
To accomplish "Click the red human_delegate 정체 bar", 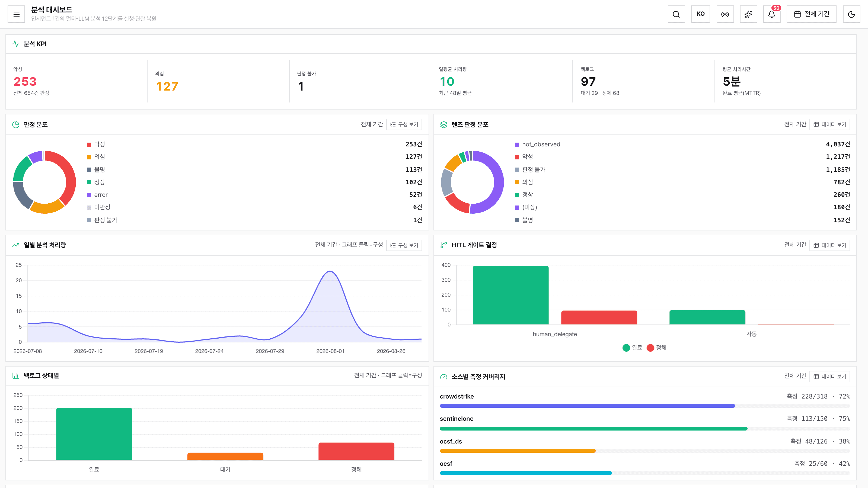I will [x=599, y=317].
